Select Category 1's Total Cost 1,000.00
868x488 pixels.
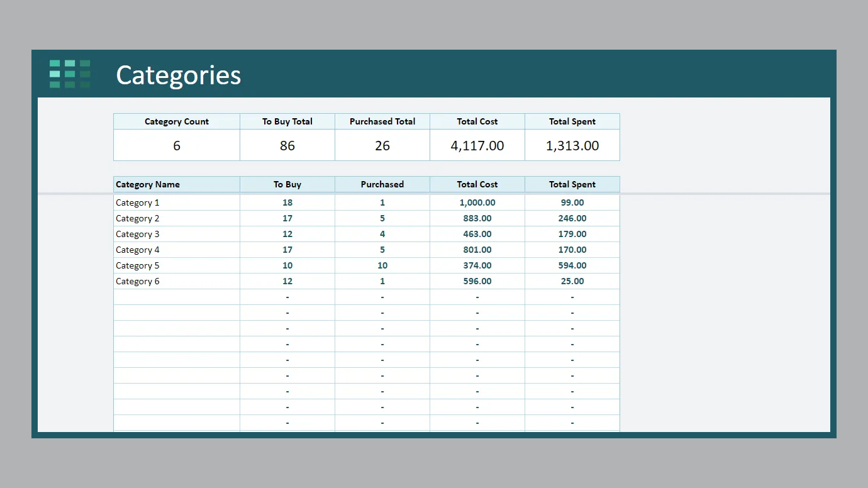click(477, 202)
